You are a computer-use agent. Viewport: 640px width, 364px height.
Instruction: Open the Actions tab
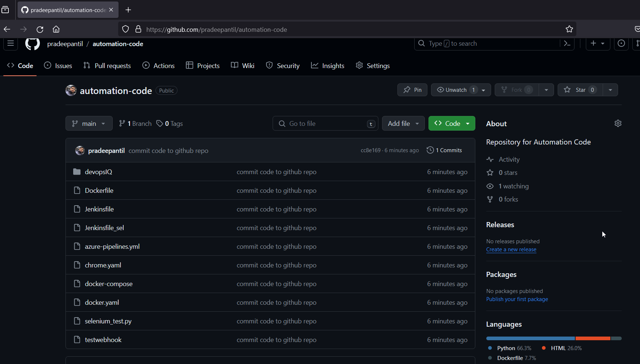click(158, 65)
